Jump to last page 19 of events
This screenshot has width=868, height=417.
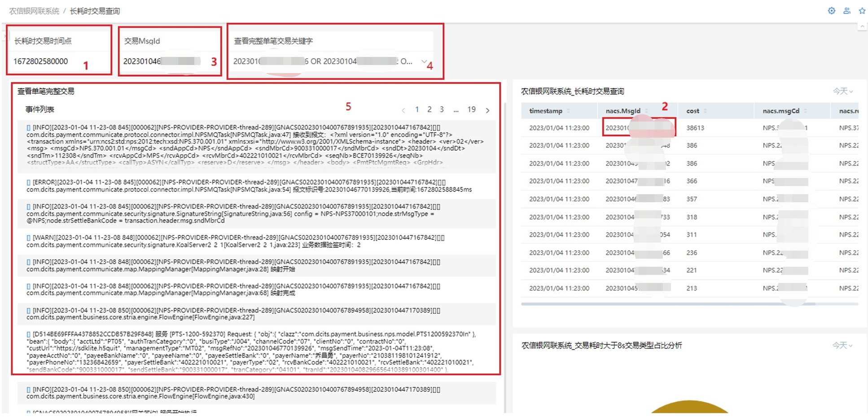click(471, 109)
